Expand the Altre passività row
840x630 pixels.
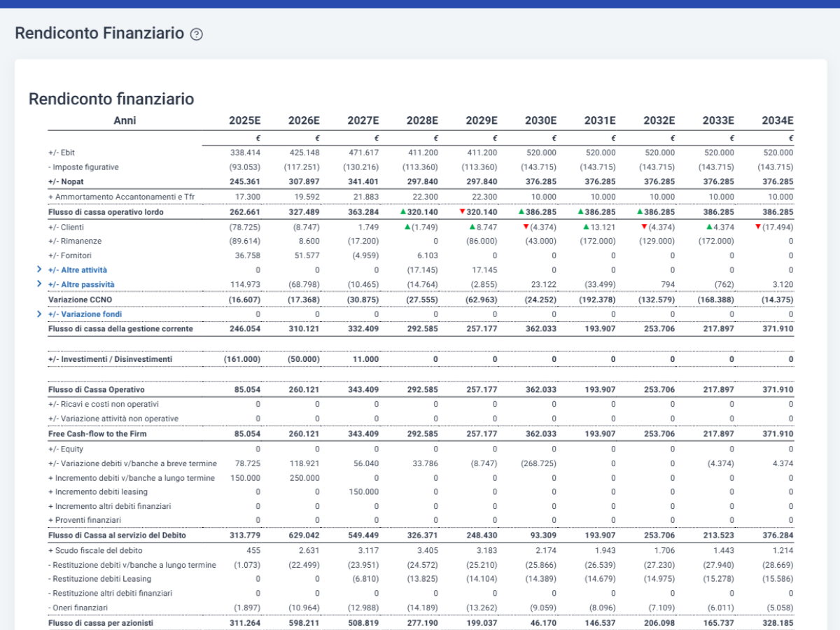click(39, 284)
